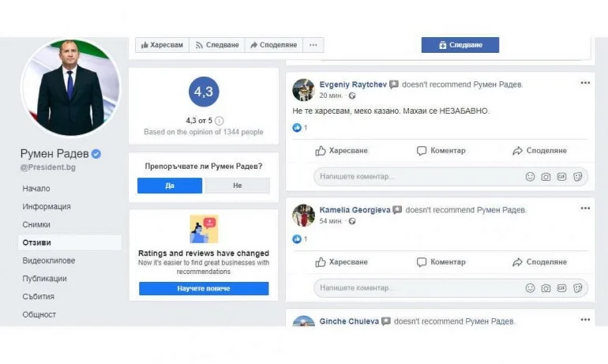Click globe privacy icon next to 54 мин.
Image resolution: width=608 pixels, height=364 pixels.
click(x=352, y=221)
